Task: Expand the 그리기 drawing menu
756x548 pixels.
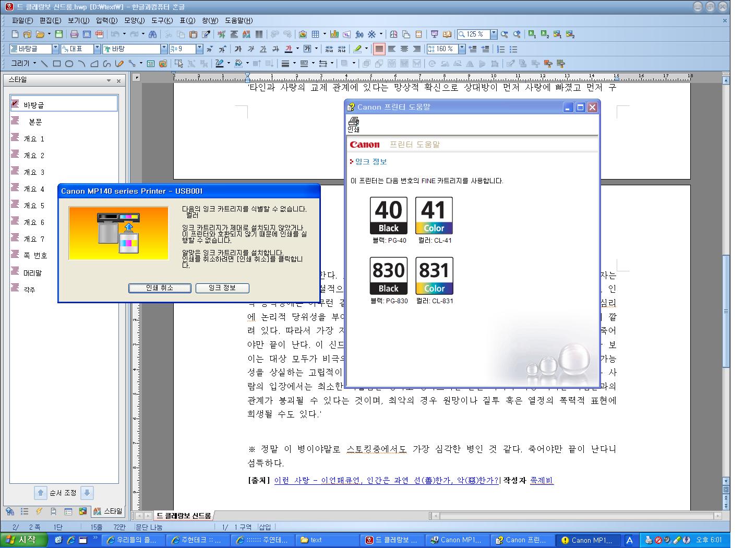Action: tap(24, 64)
